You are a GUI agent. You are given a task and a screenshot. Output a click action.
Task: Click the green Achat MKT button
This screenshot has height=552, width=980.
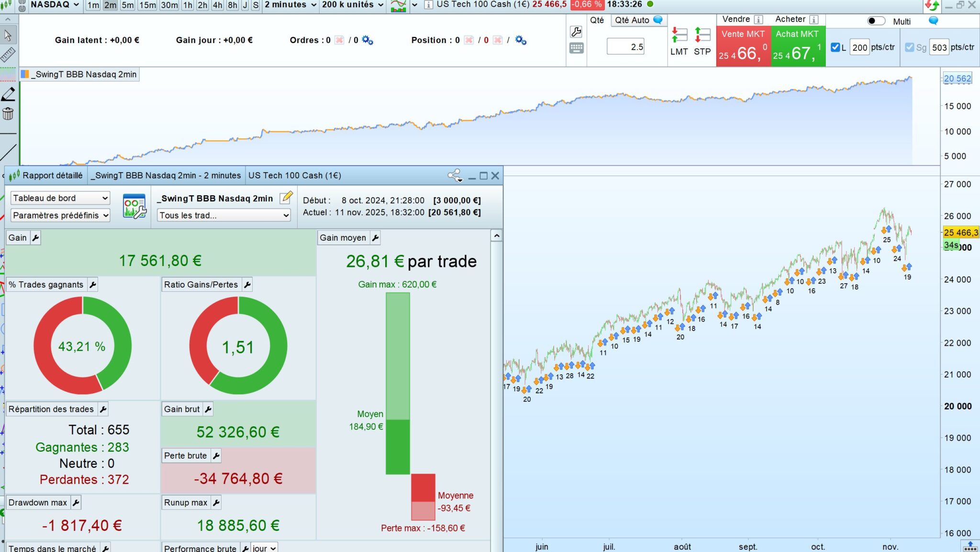click(x=798, y=46)
